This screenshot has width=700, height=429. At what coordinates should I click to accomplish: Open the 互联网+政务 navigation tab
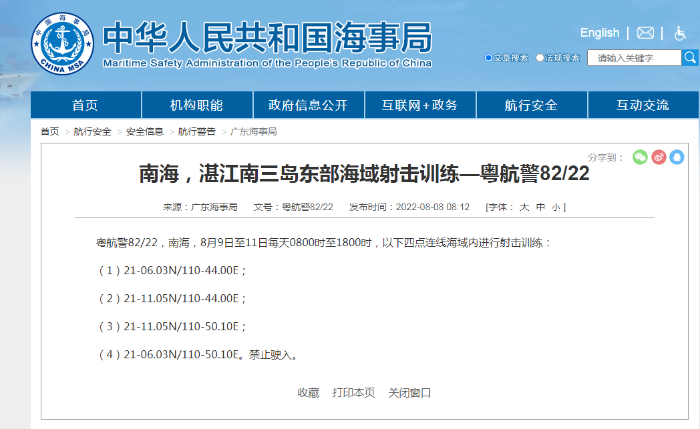coord(420,105)
